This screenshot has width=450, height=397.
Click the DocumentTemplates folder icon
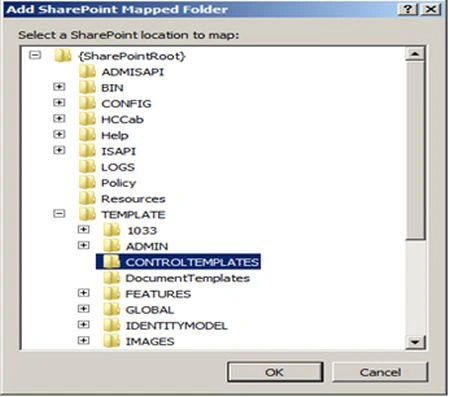point(112,278)
